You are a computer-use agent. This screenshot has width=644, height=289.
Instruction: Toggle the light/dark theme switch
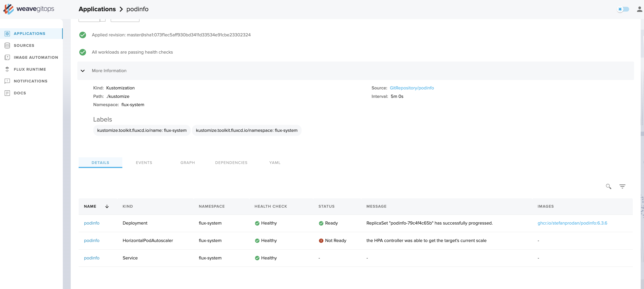tap(623, 9)
